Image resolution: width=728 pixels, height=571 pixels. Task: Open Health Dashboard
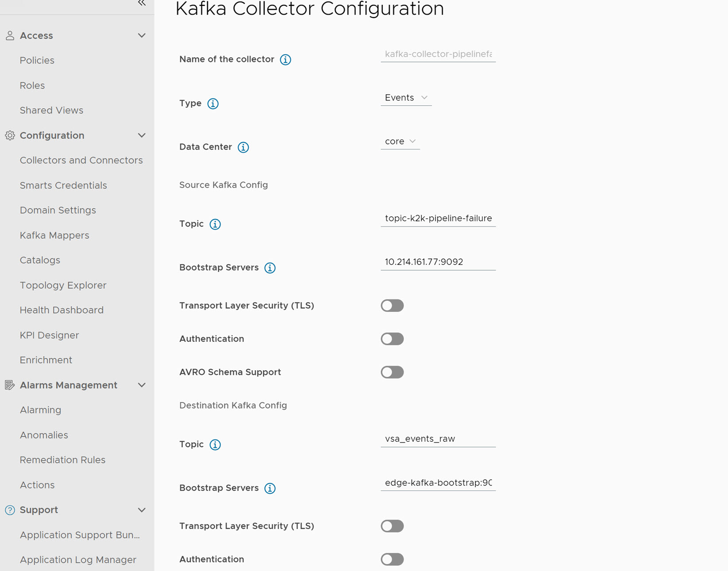62,310
